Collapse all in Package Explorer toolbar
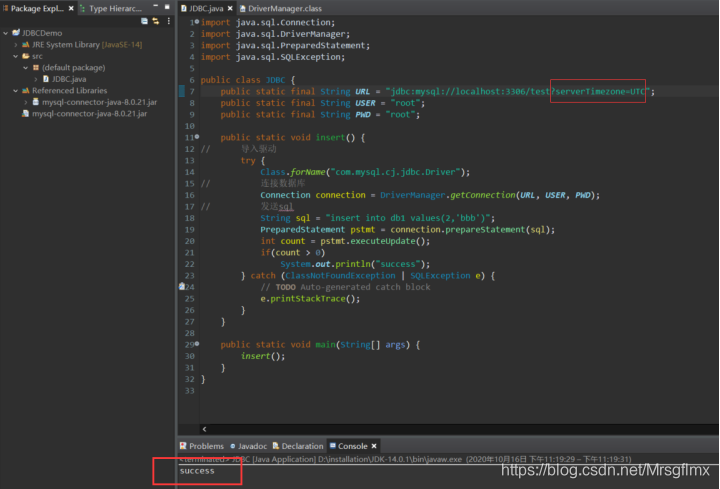The image size is (720, 489). tap(144, 21)
